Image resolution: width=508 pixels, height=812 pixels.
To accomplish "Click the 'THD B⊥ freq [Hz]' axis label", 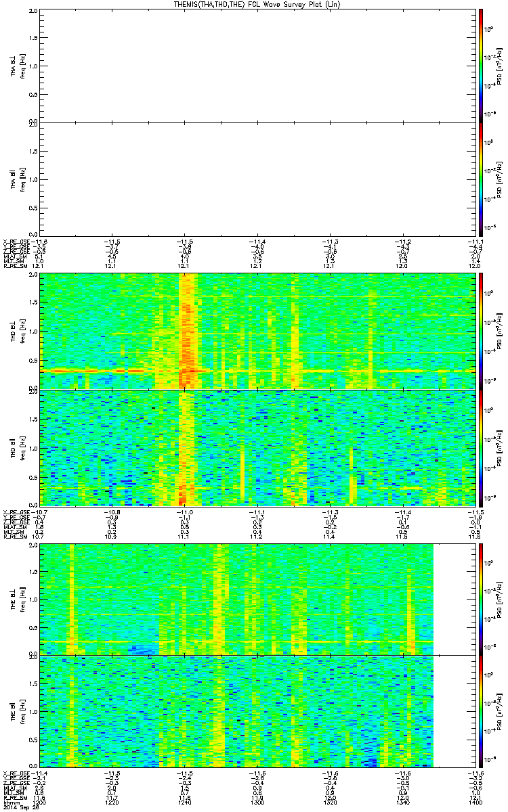I will (16, 331).
